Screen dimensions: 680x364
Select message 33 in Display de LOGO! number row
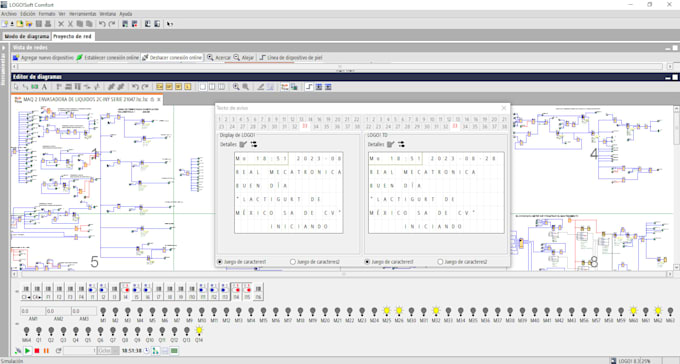coord(305,126)
